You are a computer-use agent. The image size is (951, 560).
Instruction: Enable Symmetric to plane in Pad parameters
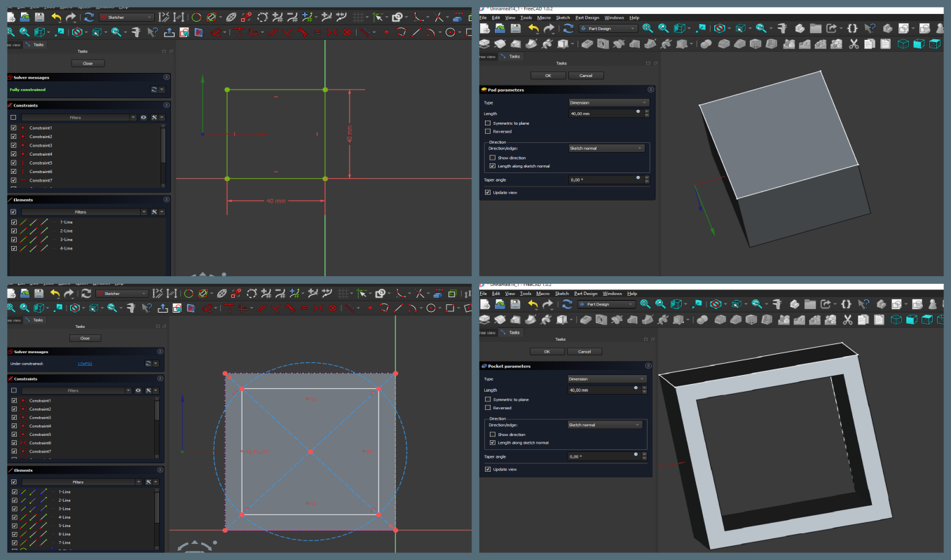488,123
